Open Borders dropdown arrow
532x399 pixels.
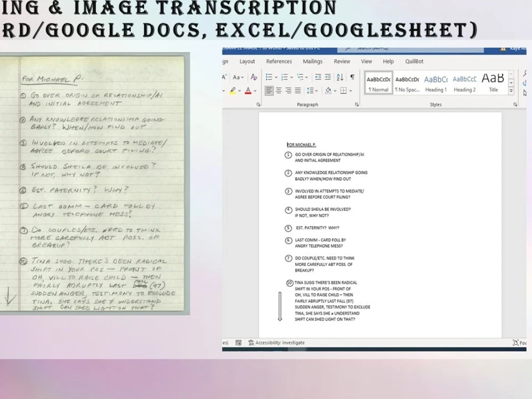click(351, 91)
